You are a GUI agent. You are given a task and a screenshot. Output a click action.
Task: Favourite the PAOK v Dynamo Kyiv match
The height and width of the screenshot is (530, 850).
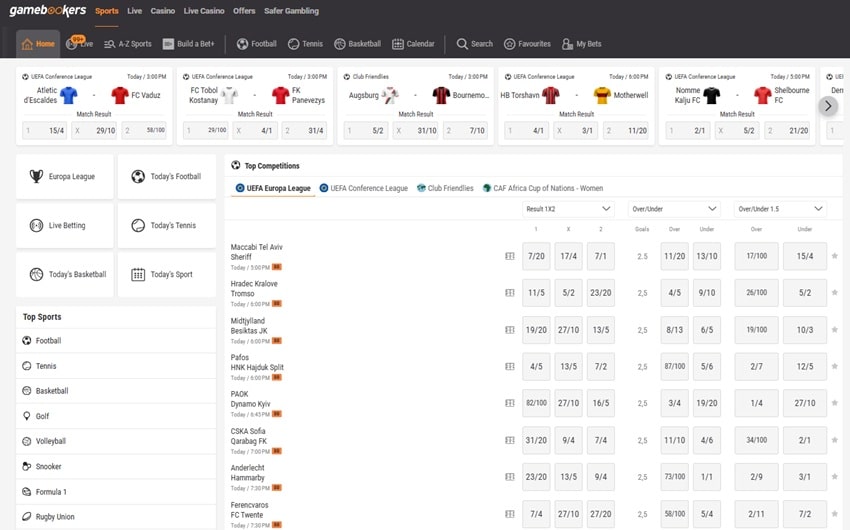(835, 403)
